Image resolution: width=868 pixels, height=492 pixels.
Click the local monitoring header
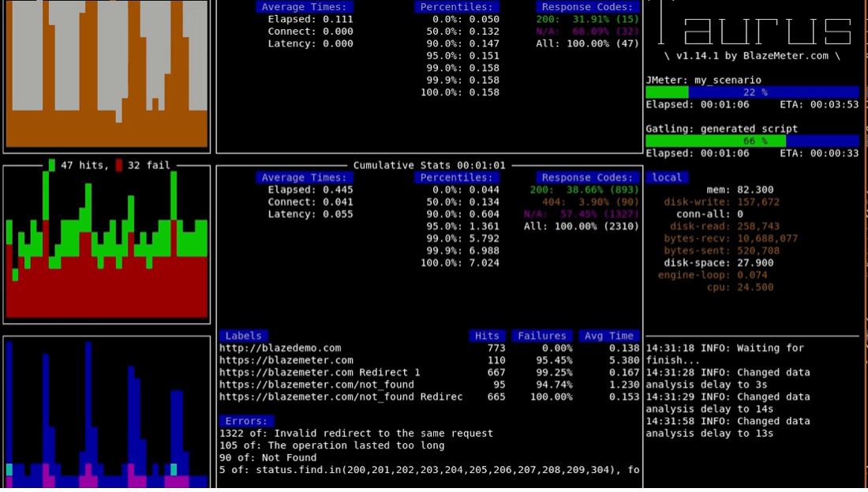click(667, 178)
